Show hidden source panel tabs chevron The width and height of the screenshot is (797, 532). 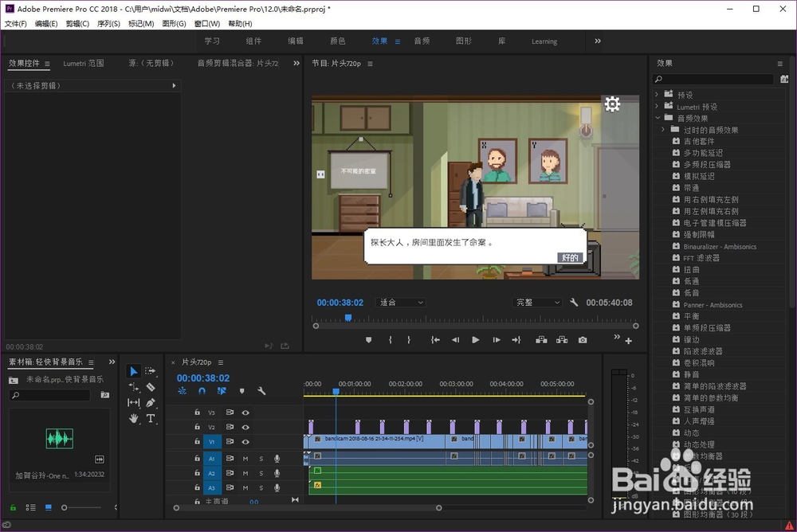[296, 64]
